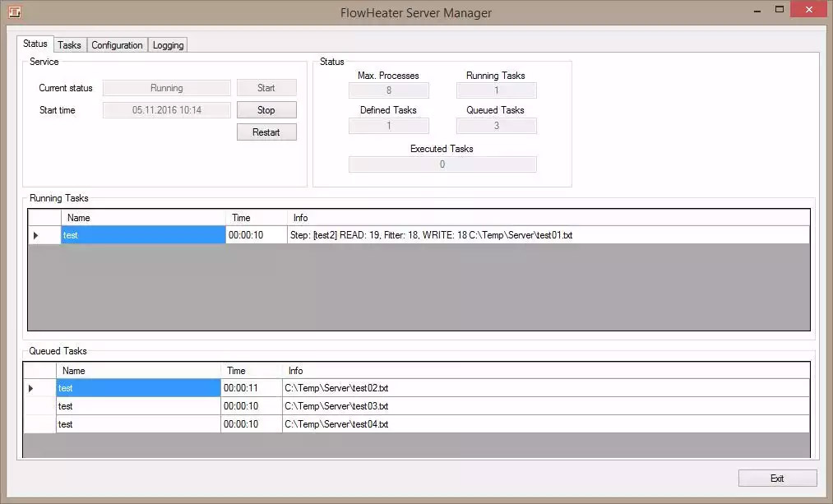
Task: Click the Max. Processes value field
Action: click(x=389, y=90)
